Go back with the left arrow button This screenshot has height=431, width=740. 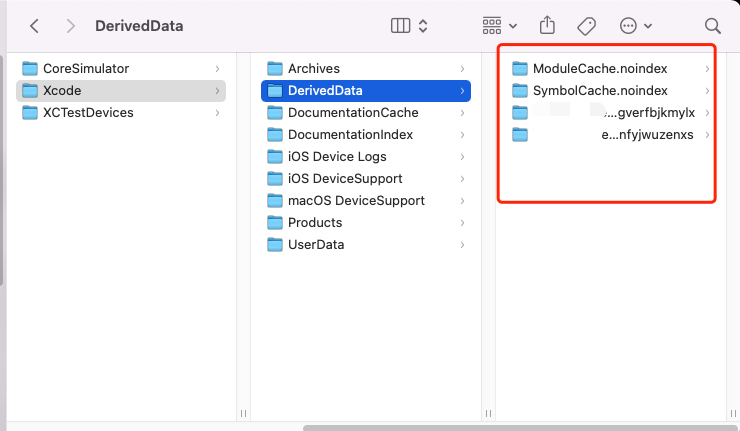tap(34, 26)
